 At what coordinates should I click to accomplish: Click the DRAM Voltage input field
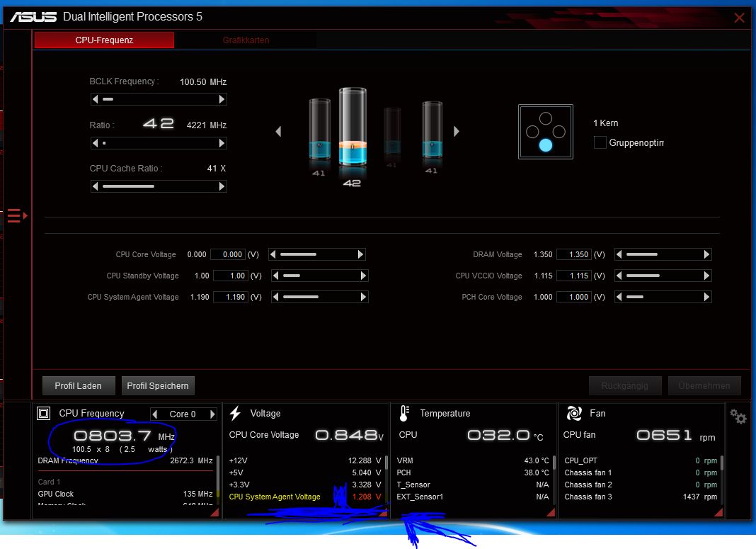(x=574, y=254)
